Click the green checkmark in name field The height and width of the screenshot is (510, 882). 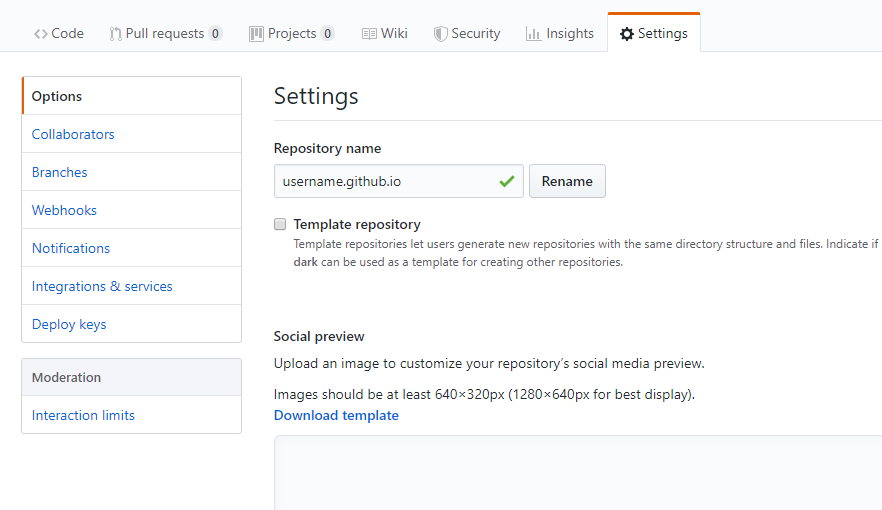507,181
